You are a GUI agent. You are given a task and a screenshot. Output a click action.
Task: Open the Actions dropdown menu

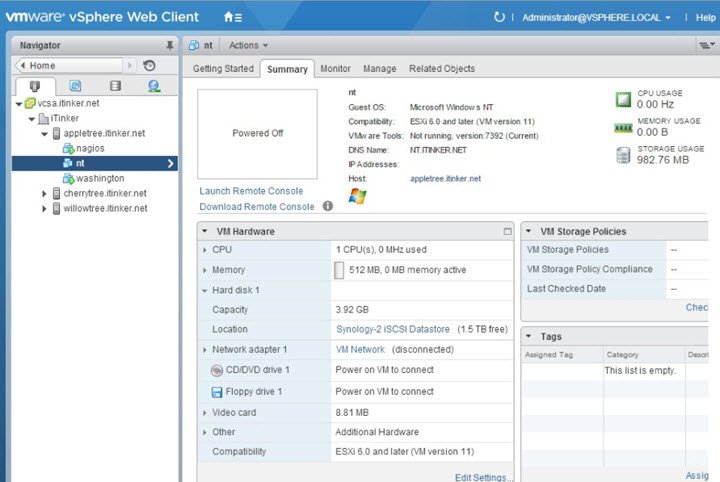[248, 45]
